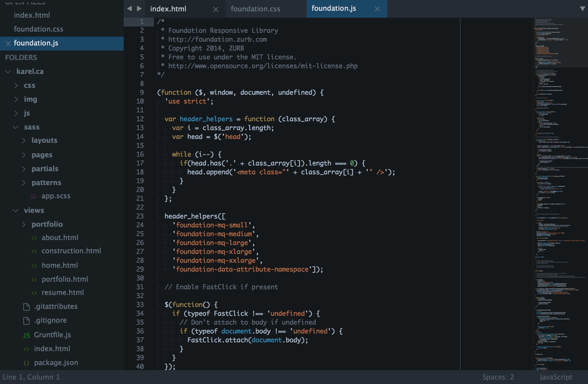Click the HTML icon beside about.html

[x=34, y=238]
